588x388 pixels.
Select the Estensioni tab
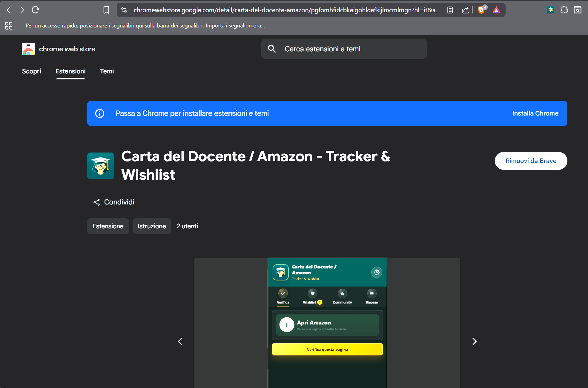(x=70, y=71)
